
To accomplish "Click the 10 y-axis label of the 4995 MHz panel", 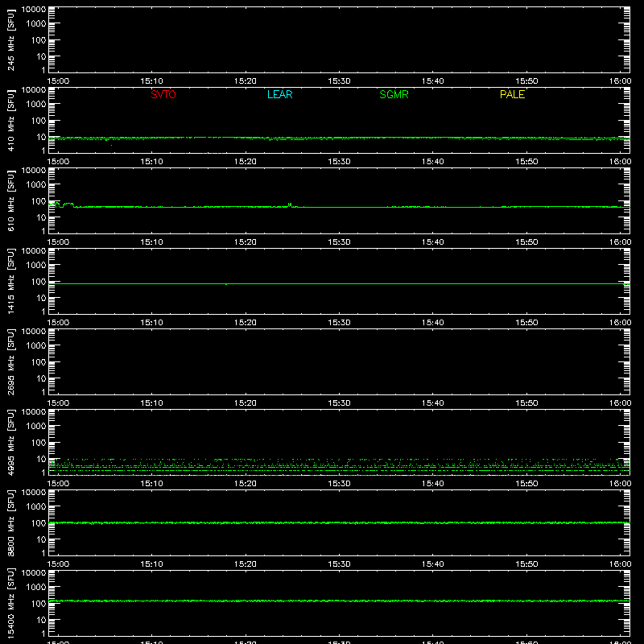I will 41,459.
